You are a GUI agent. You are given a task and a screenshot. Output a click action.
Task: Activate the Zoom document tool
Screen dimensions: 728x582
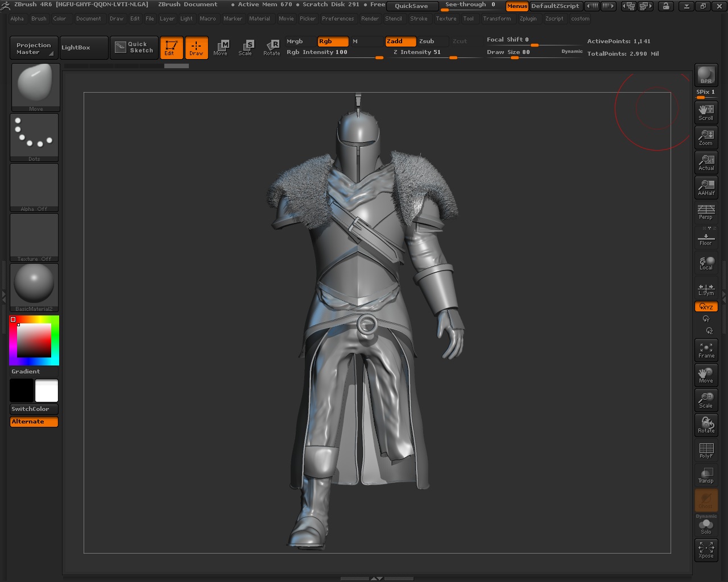(706, 137)
